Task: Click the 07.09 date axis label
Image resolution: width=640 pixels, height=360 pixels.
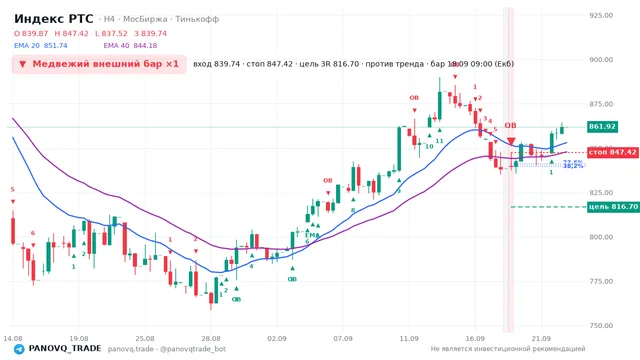Action: (x=343, y=339)
